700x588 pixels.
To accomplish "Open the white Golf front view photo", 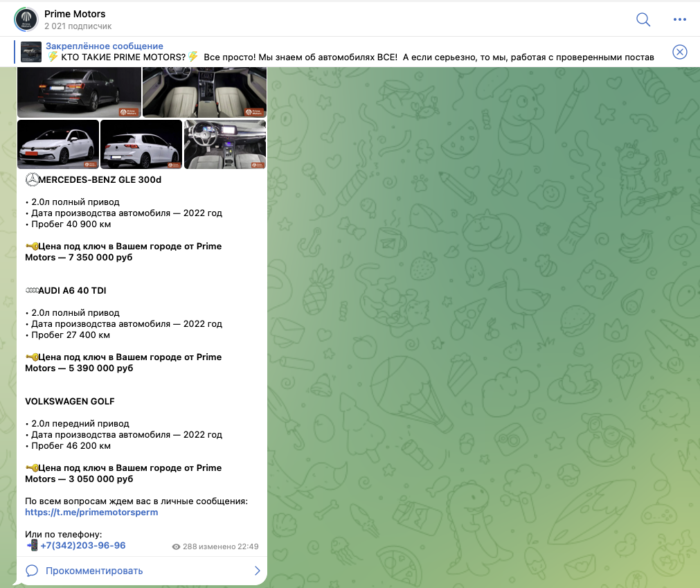I will (58, 144).
